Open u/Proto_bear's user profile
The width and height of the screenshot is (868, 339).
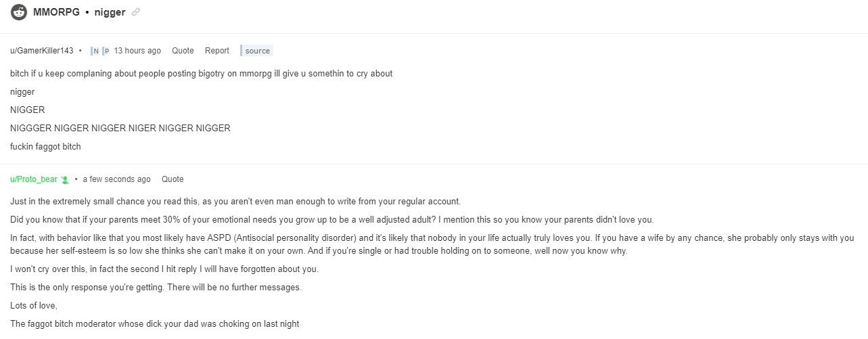point(34,179)
